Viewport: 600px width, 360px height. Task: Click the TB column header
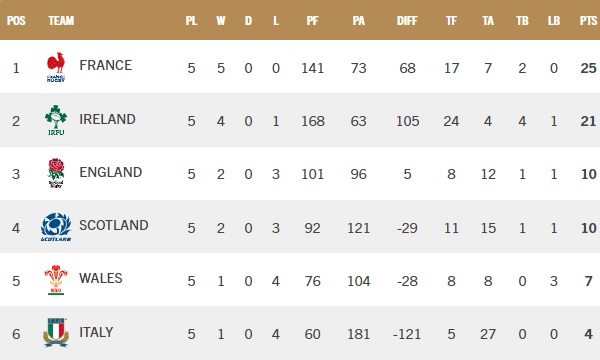522,21
